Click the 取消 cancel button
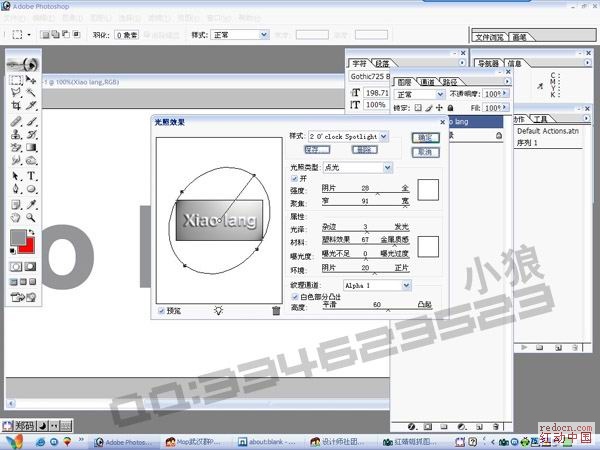 pyautogui.click(x=423, y=152)
